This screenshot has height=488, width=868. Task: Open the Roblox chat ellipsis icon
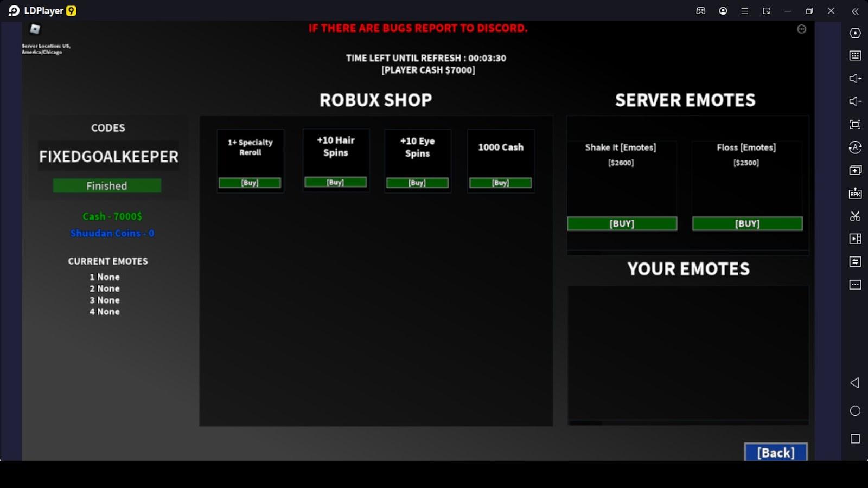pos(801,29)
